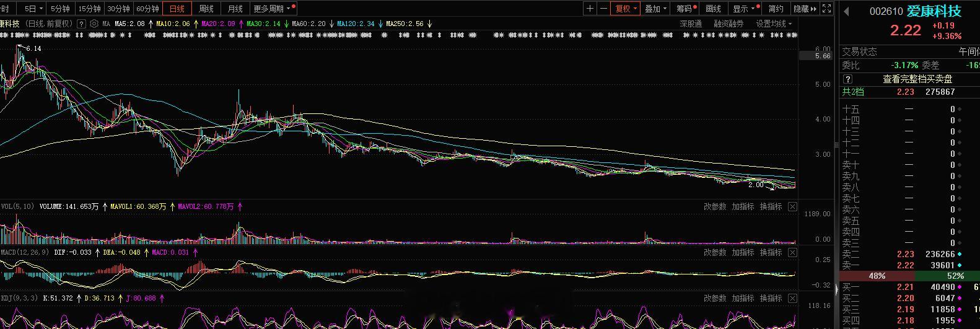Click the 融资融券 label
Screen dimensions: 980x329
[728, 24]
